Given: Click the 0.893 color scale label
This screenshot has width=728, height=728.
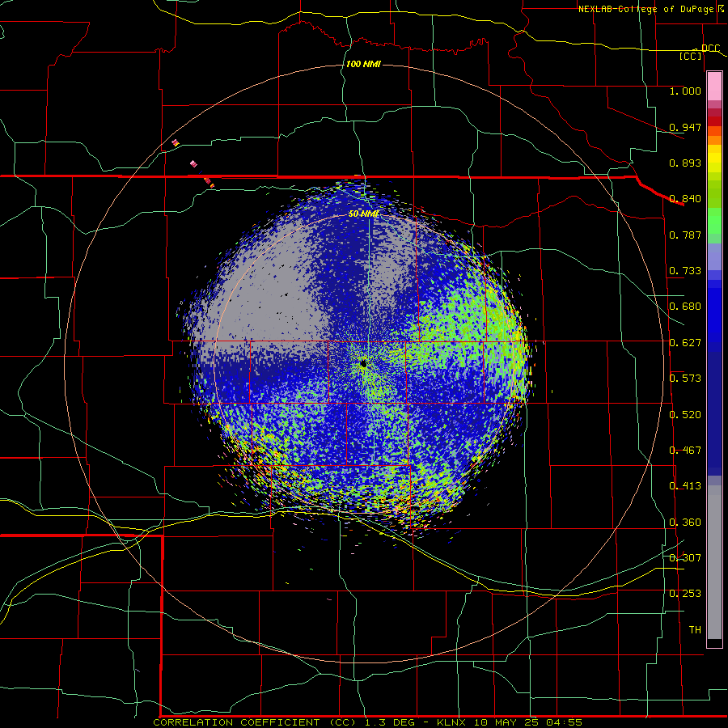Looking at the screenshot, I should pyautogui.click(x=685, y=163).
